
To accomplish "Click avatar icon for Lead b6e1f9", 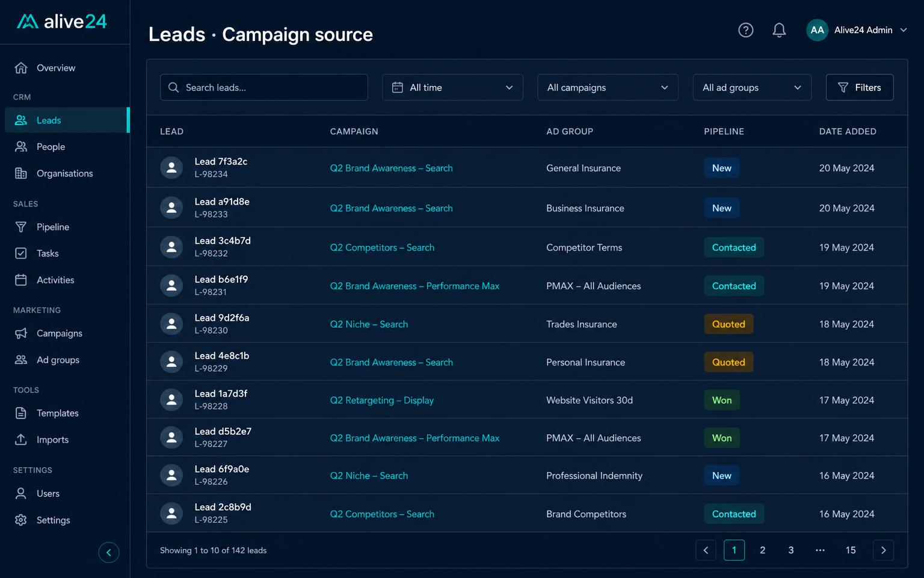I will 171,285.
